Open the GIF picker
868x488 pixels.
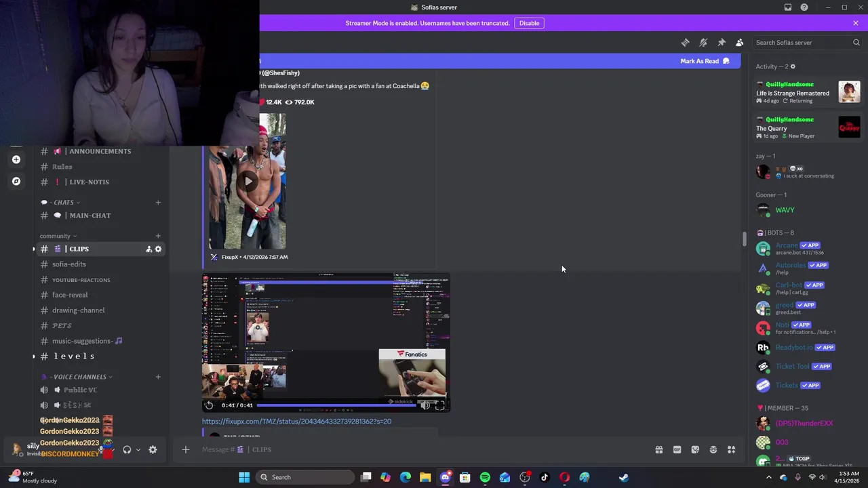[677, 449]
